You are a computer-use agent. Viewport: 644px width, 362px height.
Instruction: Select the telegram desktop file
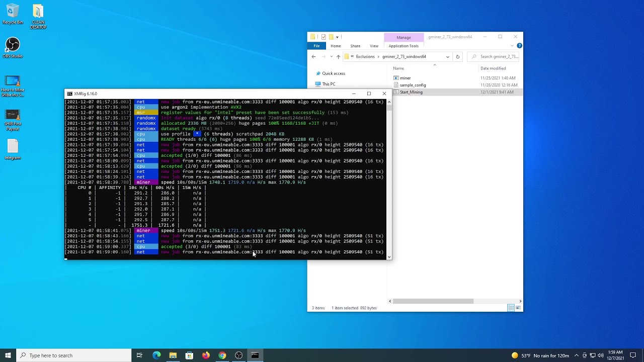[13, 150]
